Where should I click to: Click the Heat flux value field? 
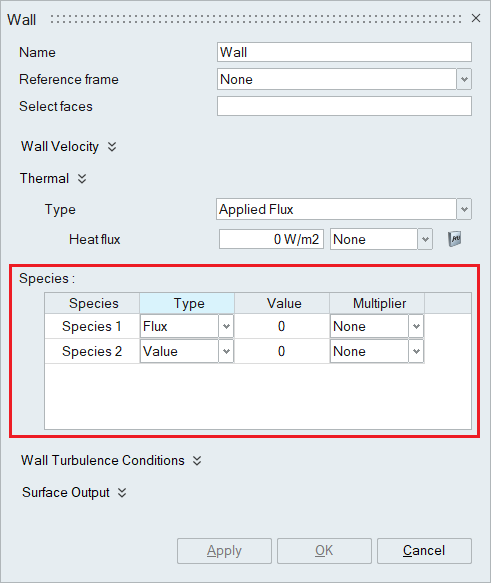click(x=271, y=239)
